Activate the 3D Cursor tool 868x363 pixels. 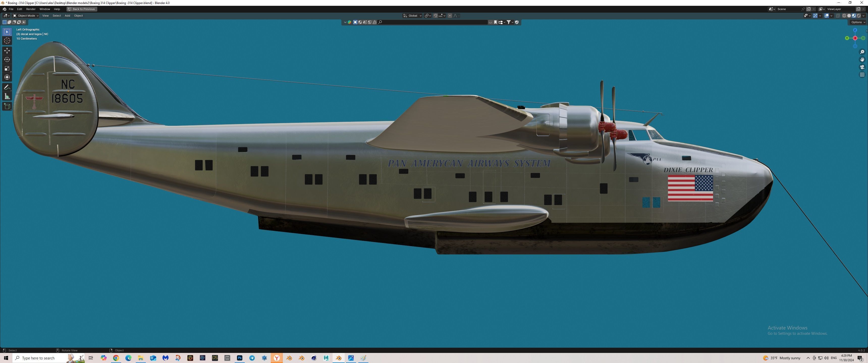coord(7,41)
